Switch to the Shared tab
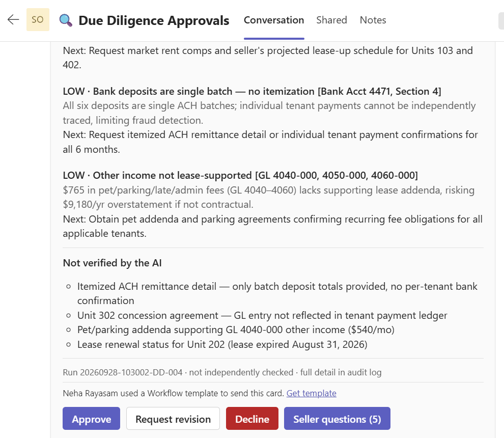 point(331,20)
